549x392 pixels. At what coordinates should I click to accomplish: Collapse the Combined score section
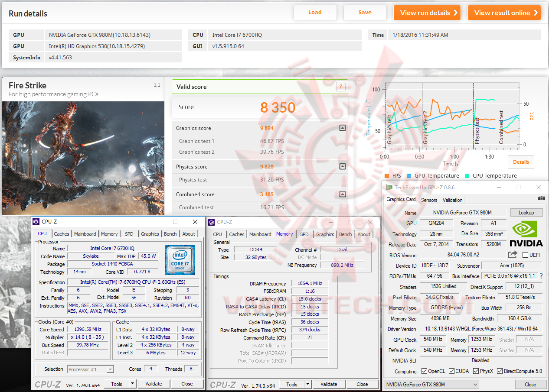[x=343, y=194]
